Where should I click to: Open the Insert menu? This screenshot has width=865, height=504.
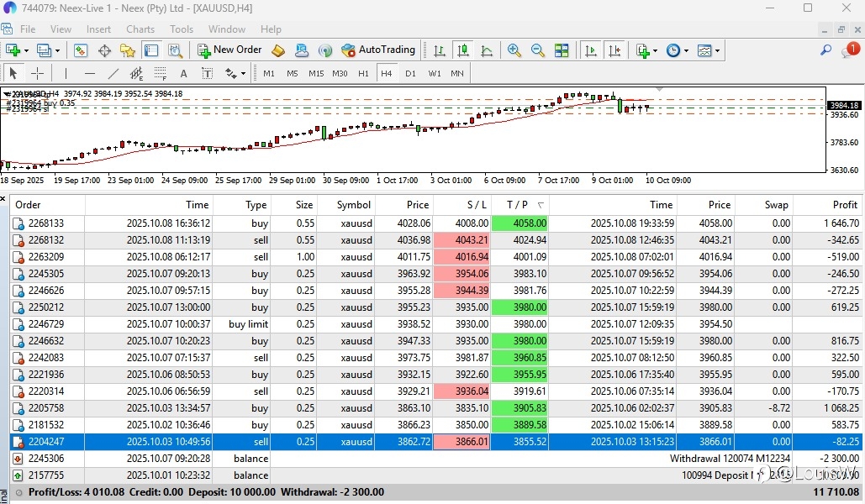(x=98, y=29)
